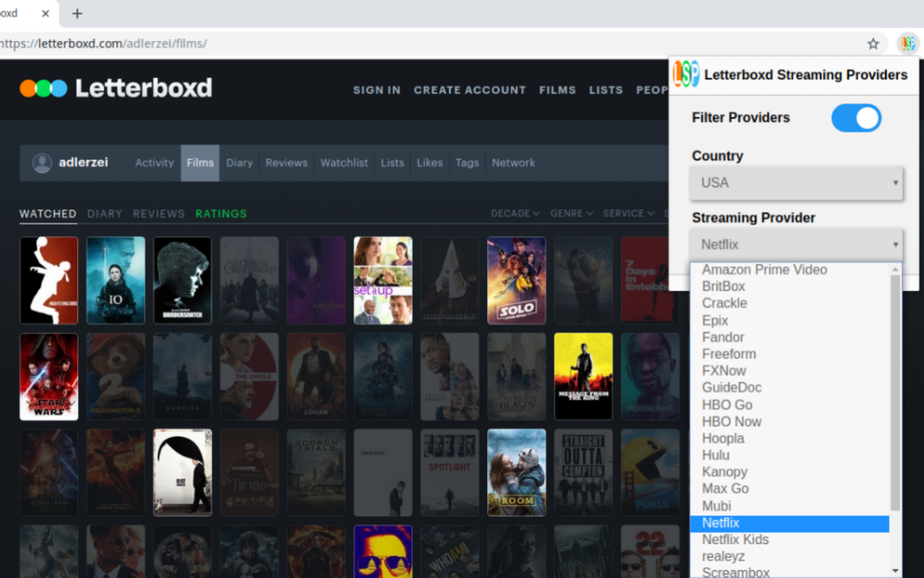Click the LSP extension icon in browser toolbar
The width and height of the screenshot is (924, 578).
[x=907, y=44]
